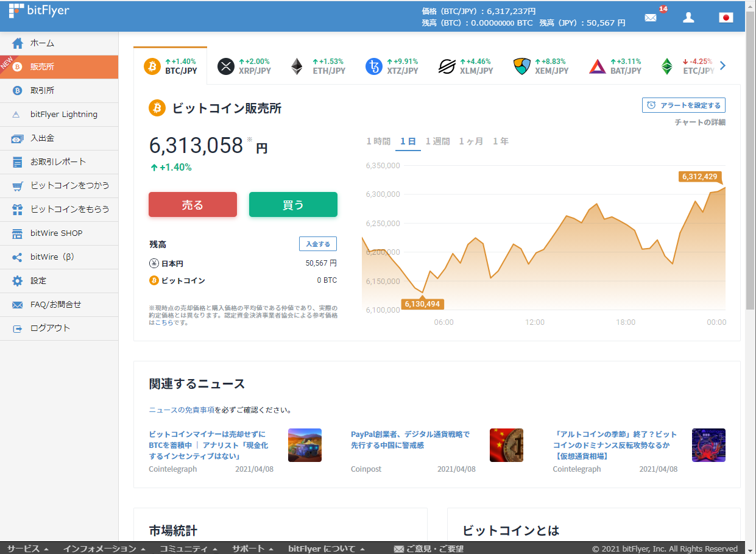Expand the インフォメーション footer menu
The width and height of the screenshot is (756, 554).
(x=105, y=549)
